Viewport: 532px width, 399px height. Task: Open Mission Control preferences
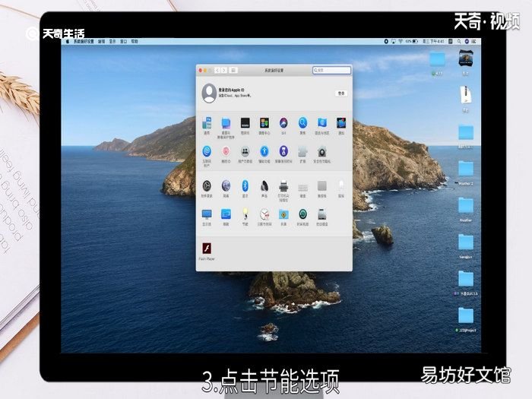pyautogui.click(x=264, y=123)
